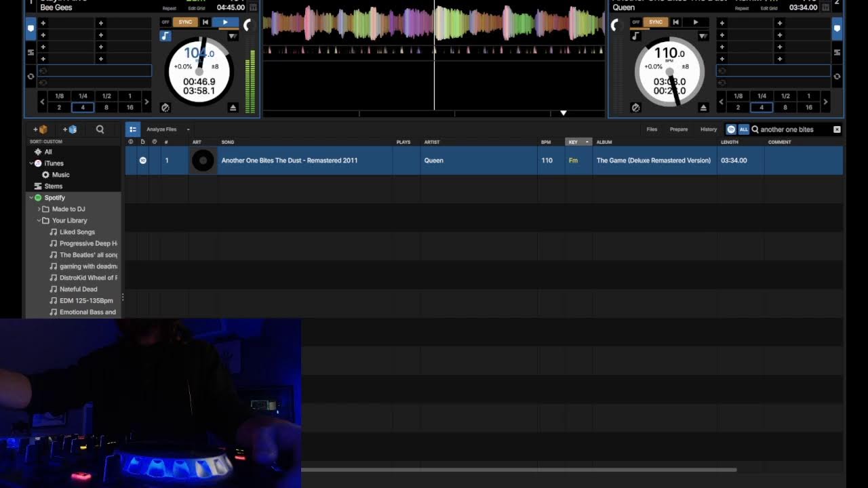Image resolution: width=868 pixels, height=488 pixels.
Task: Turn sync OFF on right deck
Action: click(x=635, y=22)
